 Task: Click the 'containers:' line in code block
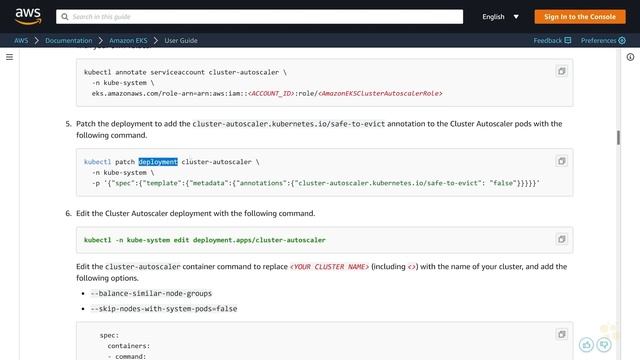129,346
